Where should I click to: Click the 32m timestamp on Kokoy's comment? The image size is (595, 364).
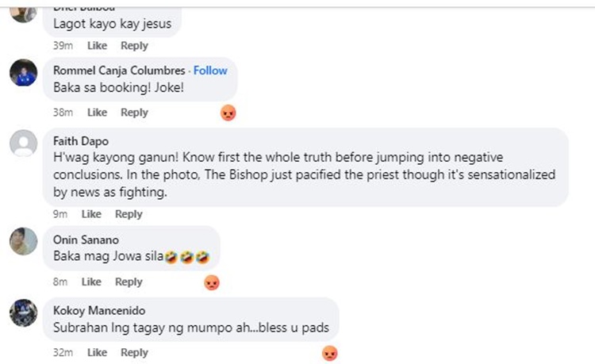click(x=63, y=352)
